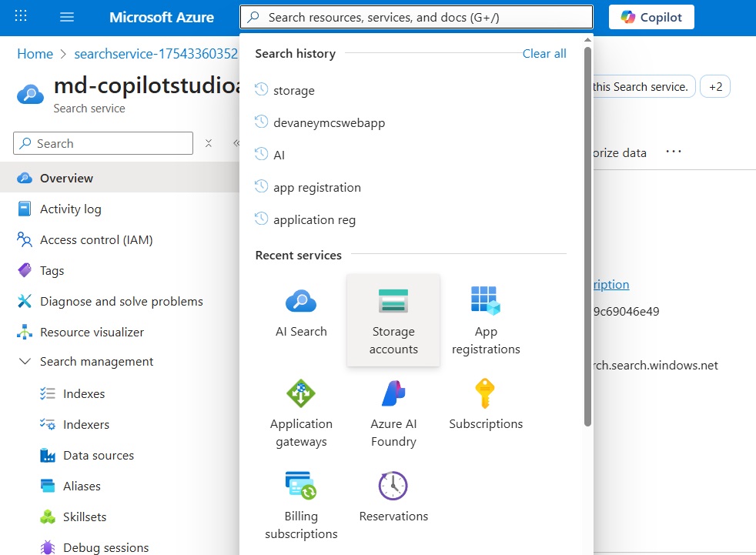Open App registrations recent service

tap(486, 320)
